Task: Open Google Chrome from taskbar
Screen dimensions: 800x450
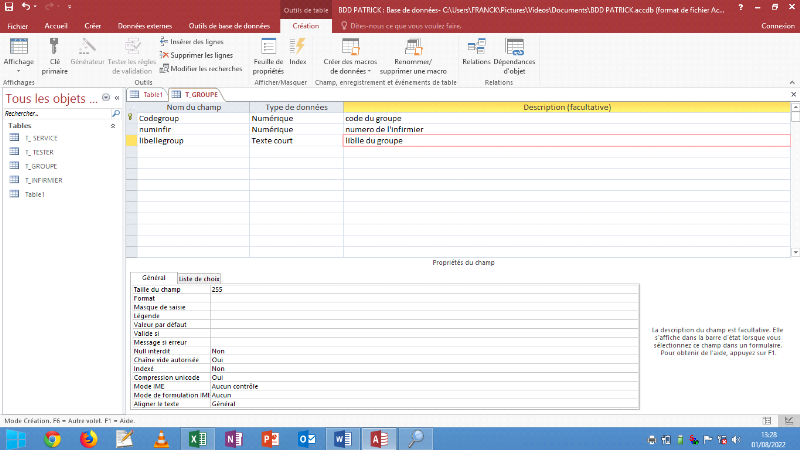Action: pyautogui.click(x=52, y=438)
